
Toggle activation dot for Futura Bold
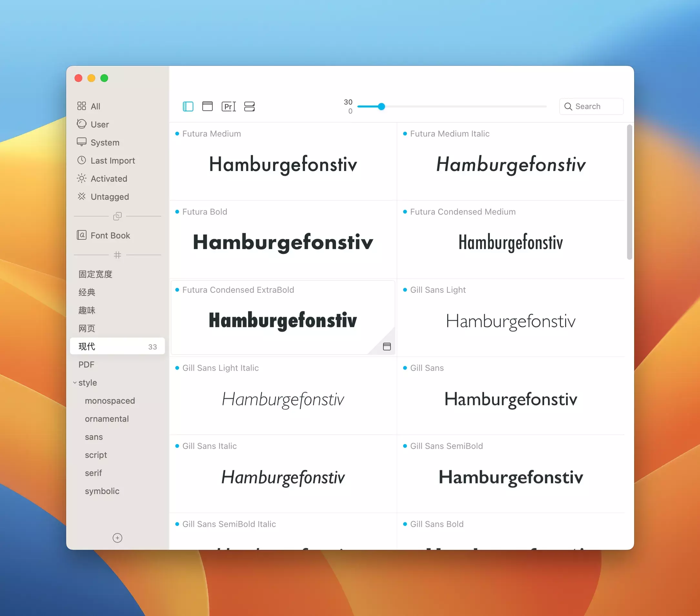click(x=177, y=212)
